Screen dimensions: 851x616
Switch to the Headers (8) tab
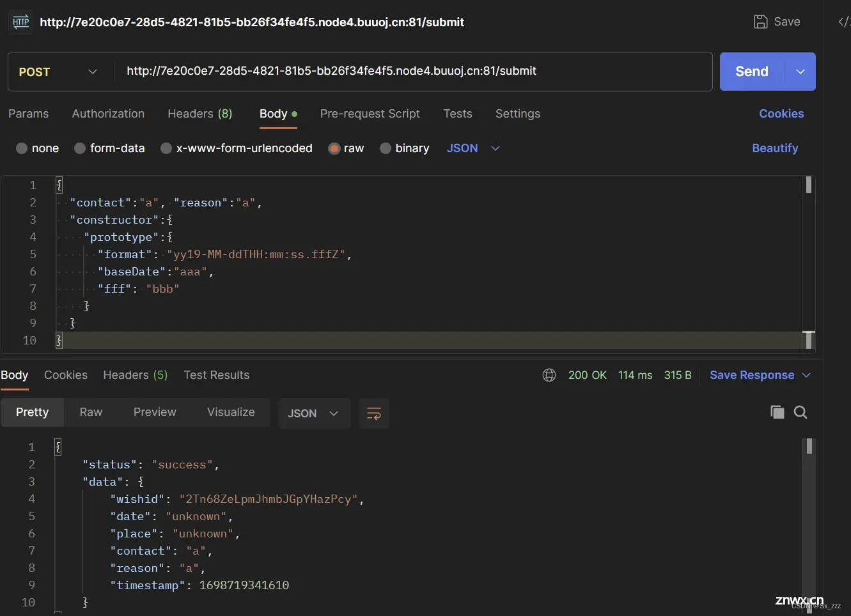pos(199,114)
